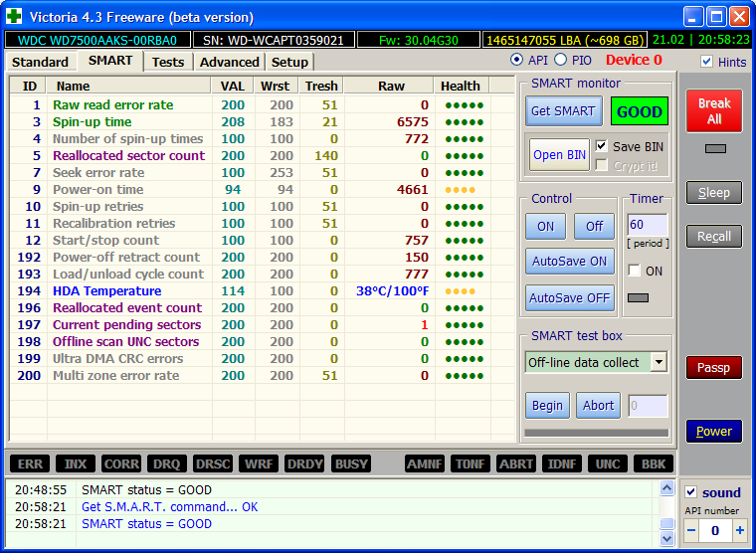Select the HDA Temperature row

262,291
